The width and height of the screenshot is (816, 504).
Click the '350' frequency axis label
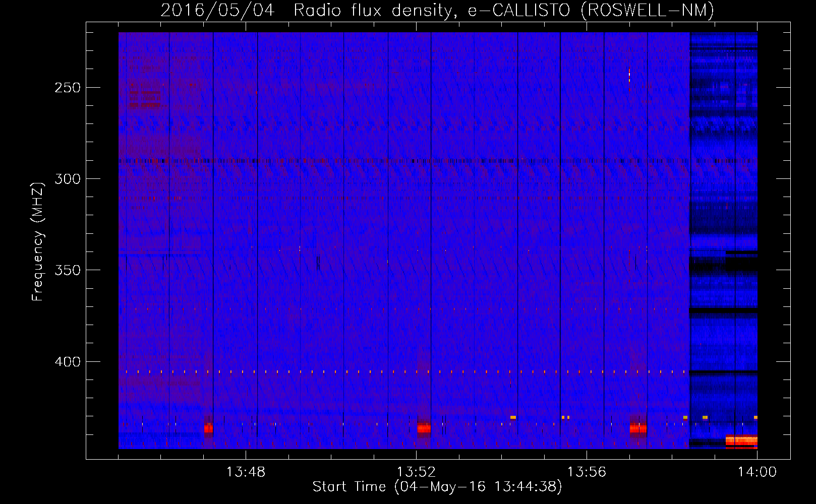pyautogui.click(x=68, y=270)
